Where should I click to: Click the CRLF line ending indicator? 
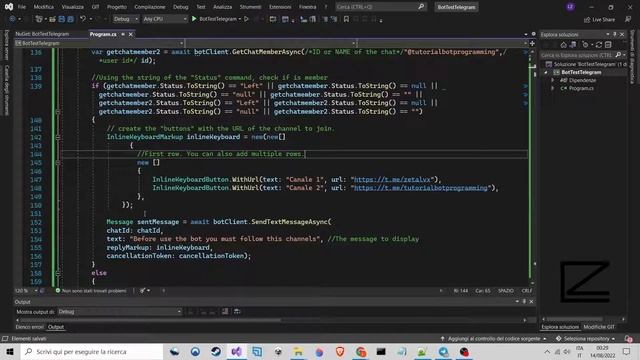coord(527,291)
